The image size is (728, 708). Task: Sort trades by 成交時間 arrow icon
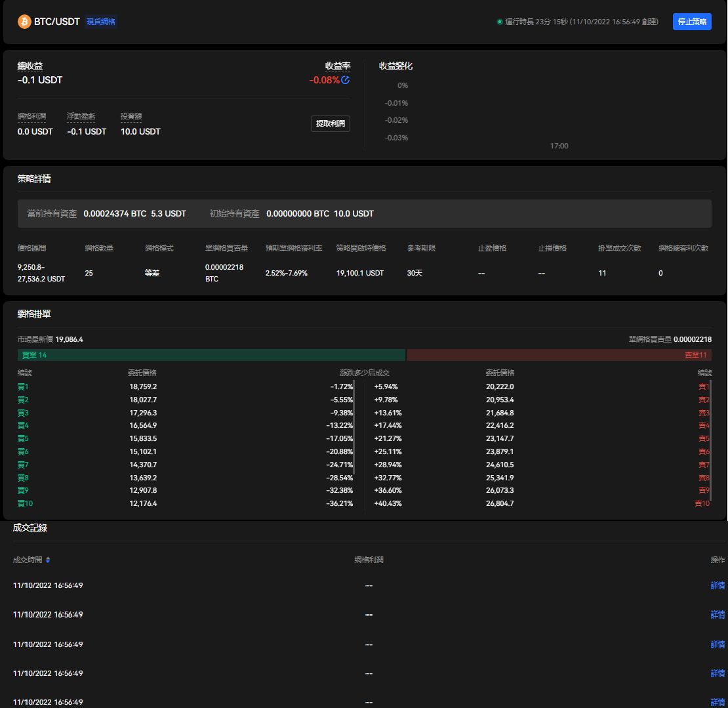[x=48, y=560]
